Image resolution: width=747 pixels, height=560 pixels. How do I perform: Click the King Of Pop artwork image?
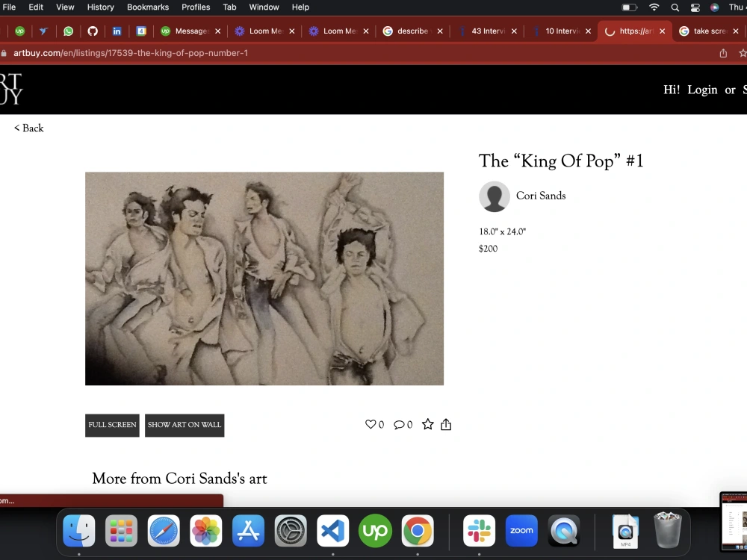click(264, 279)
